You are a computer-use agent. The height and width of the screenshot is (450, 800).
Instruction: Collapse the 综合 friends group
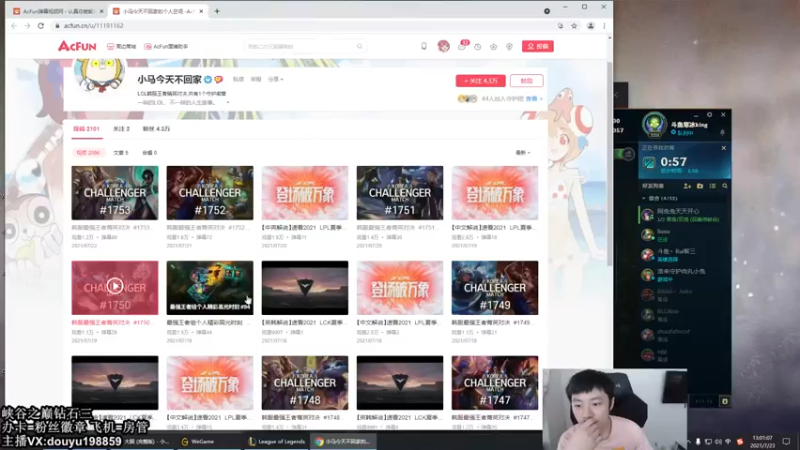(x=643, y=198)
